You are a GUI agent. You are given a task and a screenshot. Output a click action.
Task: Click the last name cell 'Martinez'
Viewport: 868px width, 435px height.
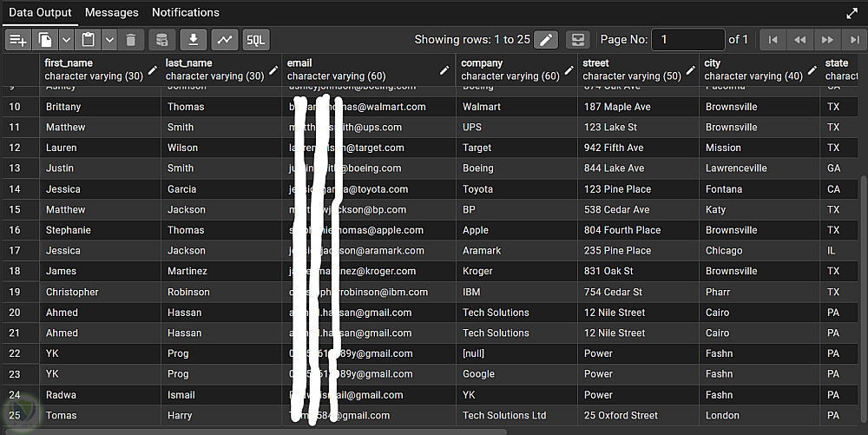(x=221, y=271)
